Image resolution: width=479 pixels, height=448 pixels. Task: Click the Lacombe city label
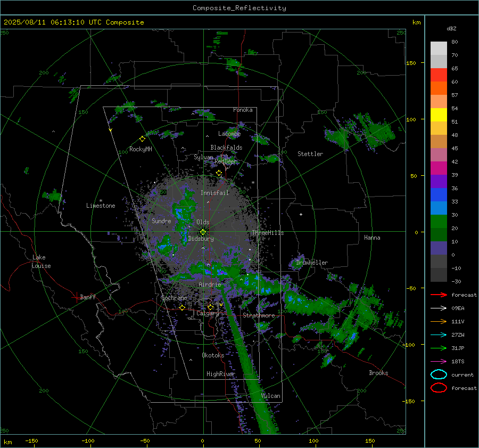tap(229, 134)
